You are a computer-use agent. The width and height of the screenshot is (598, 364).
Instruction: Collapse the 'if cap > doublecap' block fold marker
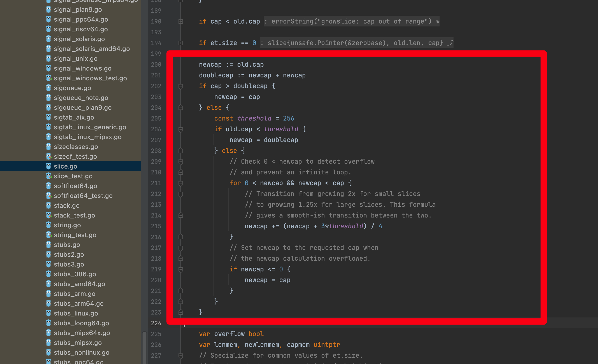(x=181, y=86)
